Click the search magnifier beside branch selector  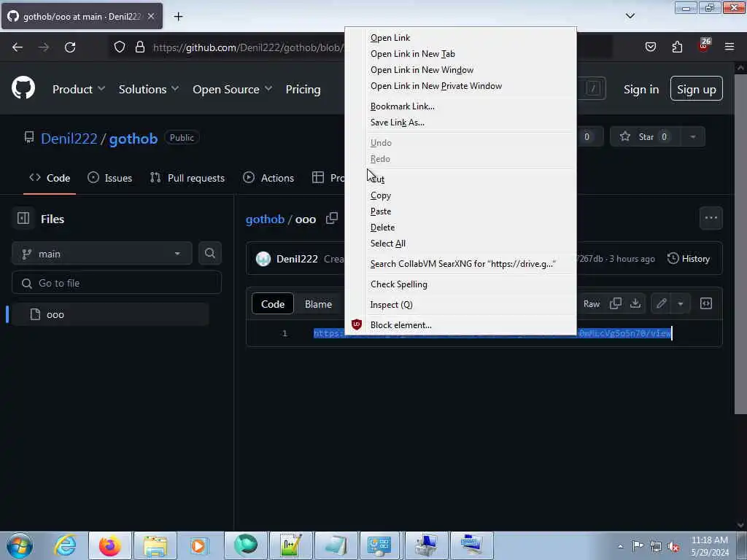[209, 253]
